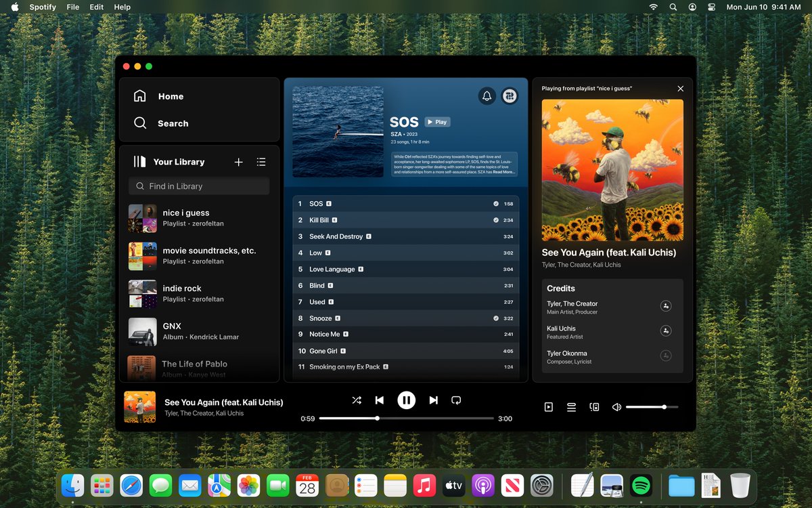Image resolution: width=812 pixels, height=508 pixels.
Task: Switch library to list view
Action: (x=261, y=162)
